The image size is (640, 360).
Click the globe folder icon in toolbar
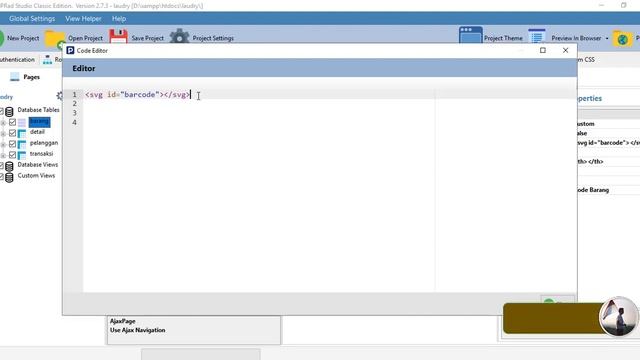click(x=622, y=39)
